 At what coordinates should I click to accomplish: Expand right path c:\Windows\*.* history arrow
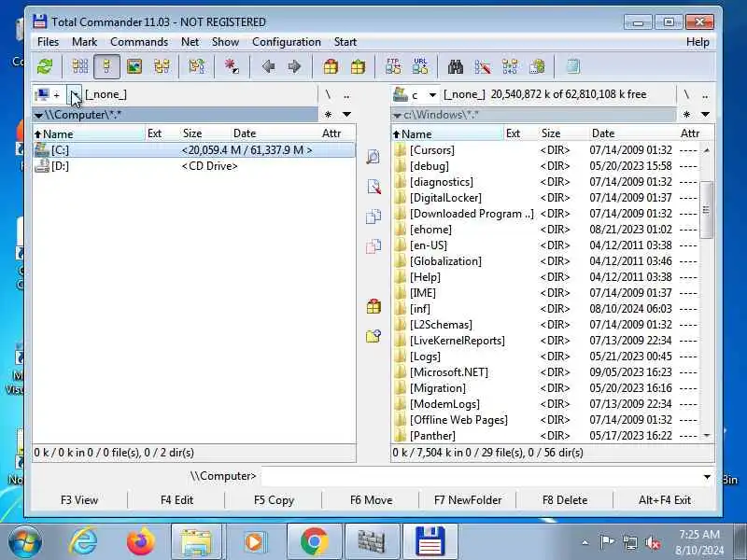click(x=397, y=115)
